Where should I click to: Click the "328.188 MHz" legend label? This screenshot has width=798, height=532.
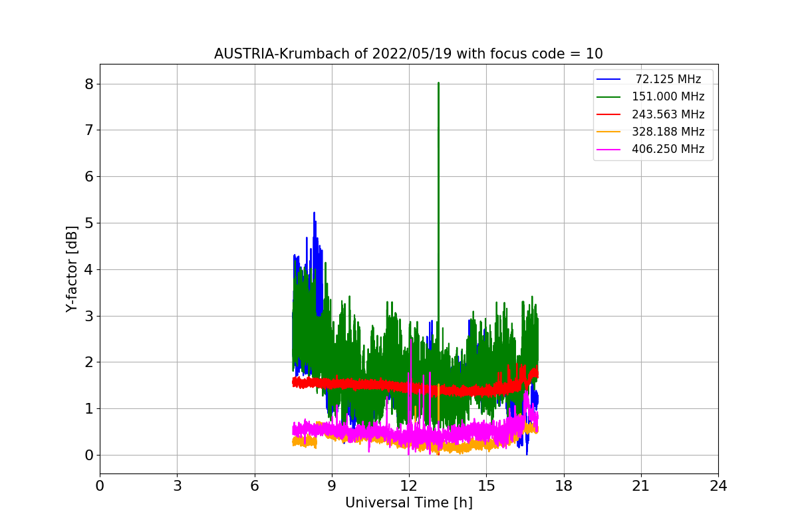pyautogui.click(x=668, y=132)
